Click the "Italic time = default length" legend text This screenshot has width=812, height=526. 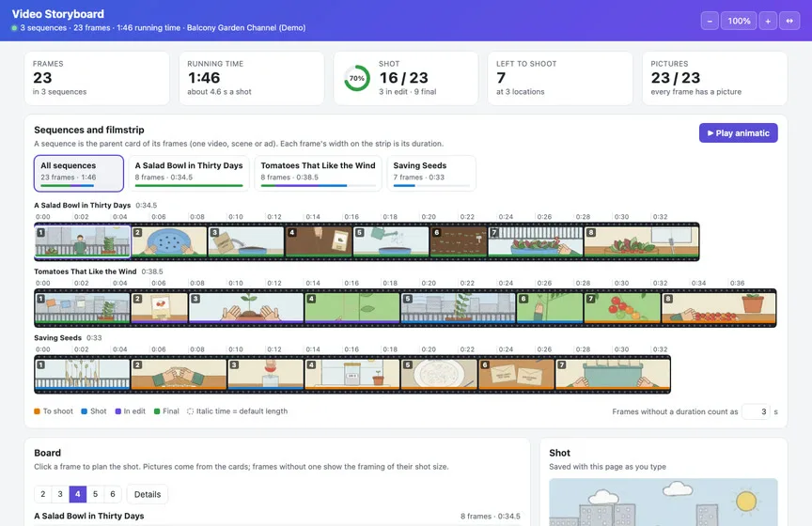242,411
